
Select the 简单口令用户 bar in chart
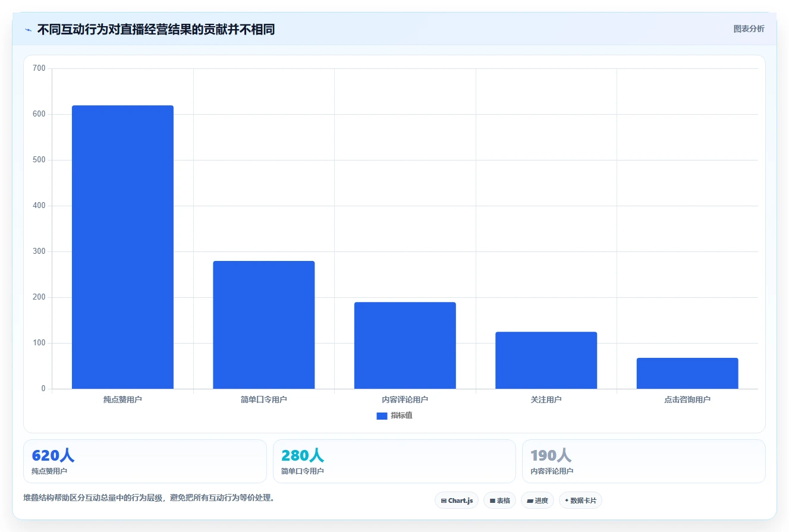(x=264, y=325)
